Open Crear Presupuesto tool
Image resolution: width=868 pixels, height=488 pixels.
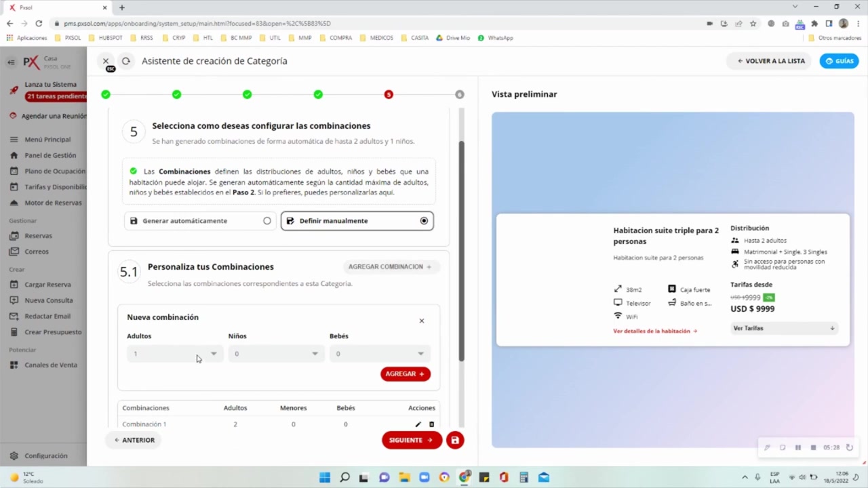pyautogui.click(x=53, y=331)
